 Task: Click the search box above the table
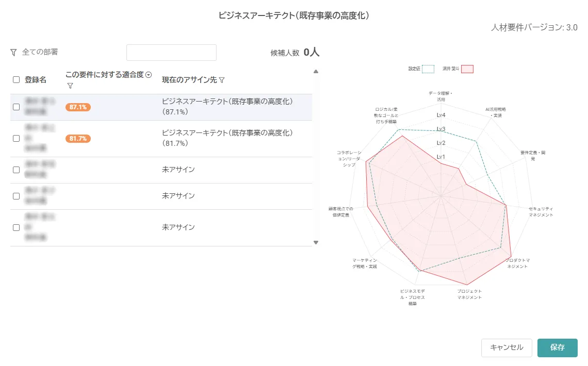(171, 53)
